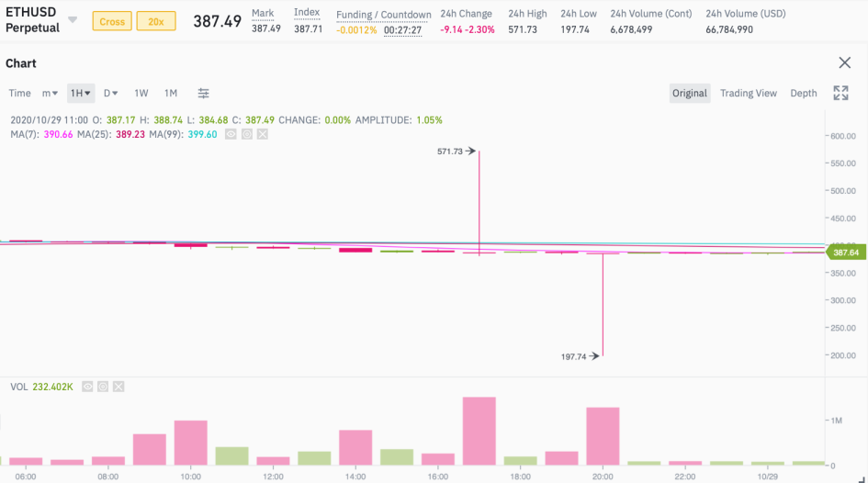Open chart indicator settings sliders icon
The width and height of the screenshot is (868, 483).
coord(203,93)
